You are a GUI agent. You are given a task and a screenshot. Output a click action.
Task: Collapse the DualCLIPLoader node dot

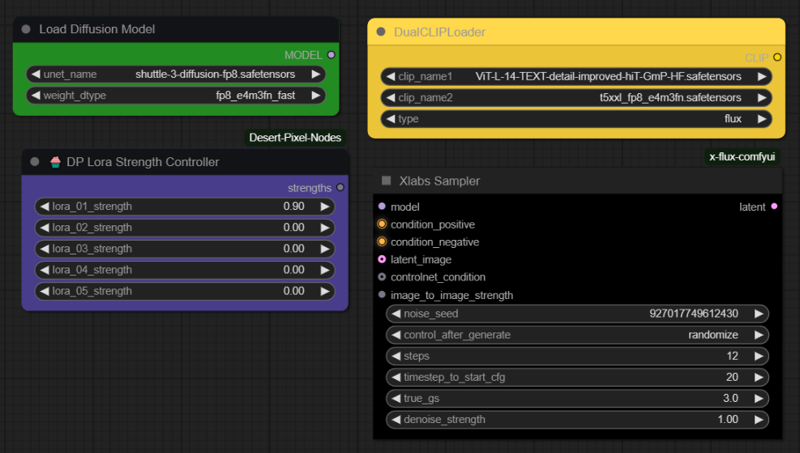point(381,32)
